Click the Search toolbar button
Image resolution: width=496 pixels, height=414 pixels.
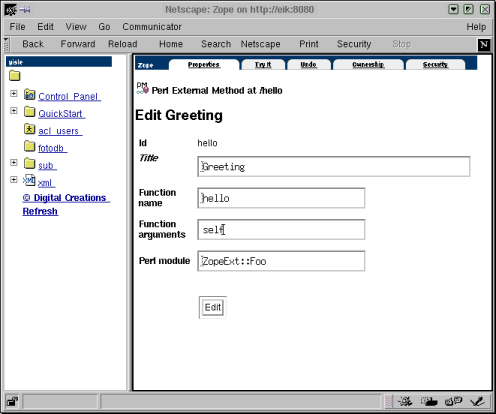pyautogui.click(x=216, y=44)
